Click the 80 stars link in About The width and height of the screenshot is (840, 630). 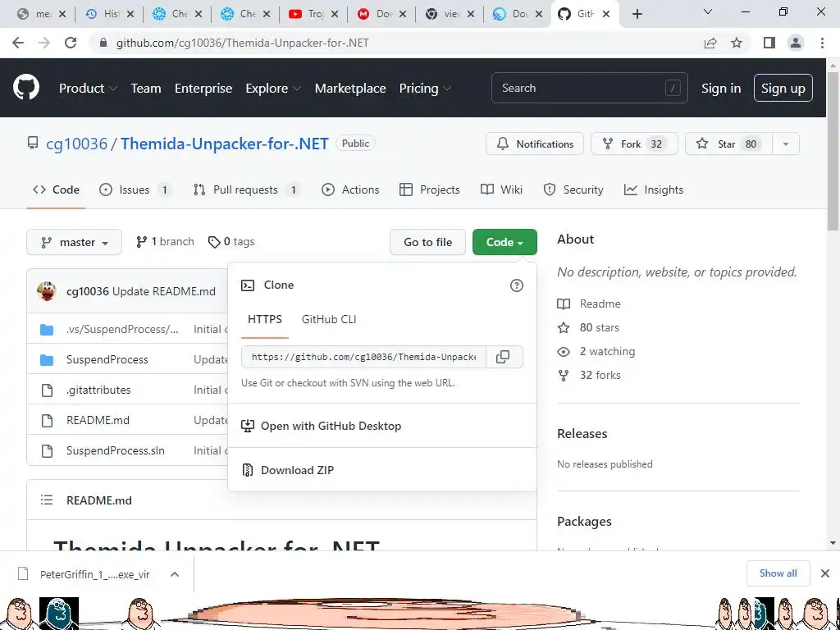point(599,328)
